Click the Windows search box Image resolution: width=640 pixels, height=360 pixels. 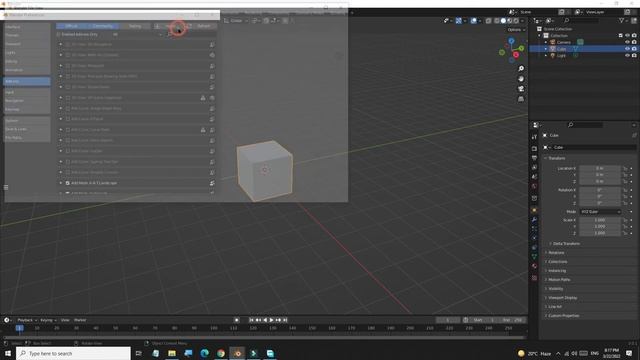pyautogui.click(x=73, y=353)
